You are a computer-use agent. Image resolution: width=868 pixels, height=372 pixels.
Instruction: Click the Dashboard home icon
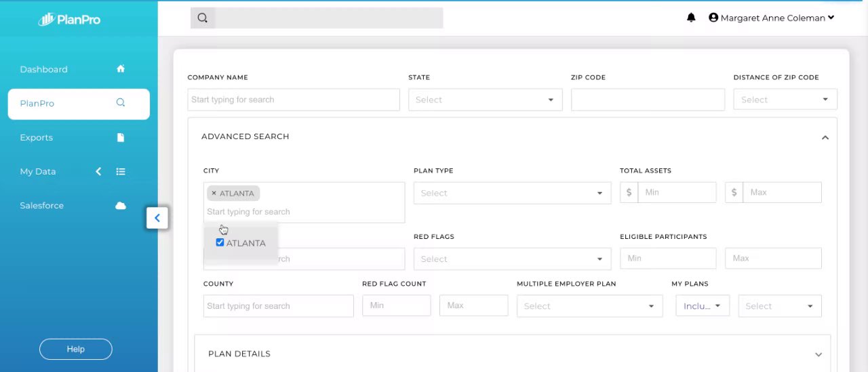(x=121, y=69)
